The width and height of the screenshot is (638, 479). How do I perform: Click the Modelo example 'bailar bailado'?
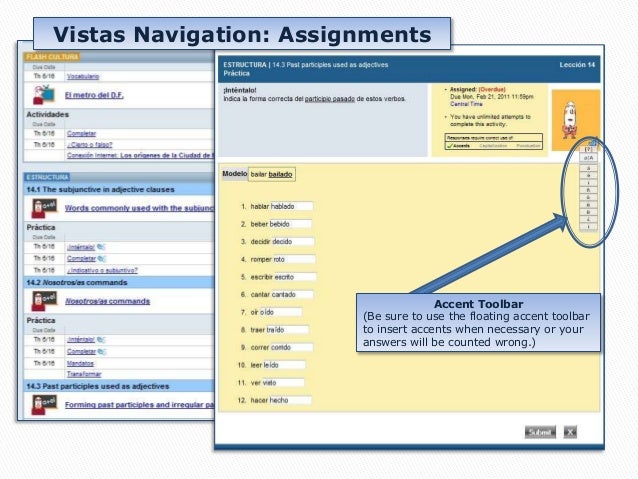pyautogui.click(x=271, y=175)
